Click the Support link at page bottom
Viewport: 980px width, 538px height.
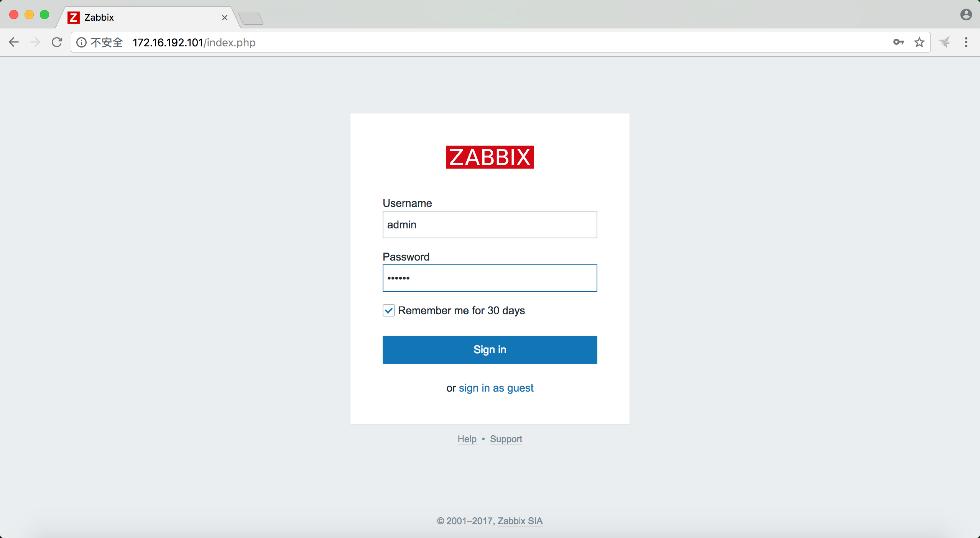[x=506, y=439]
